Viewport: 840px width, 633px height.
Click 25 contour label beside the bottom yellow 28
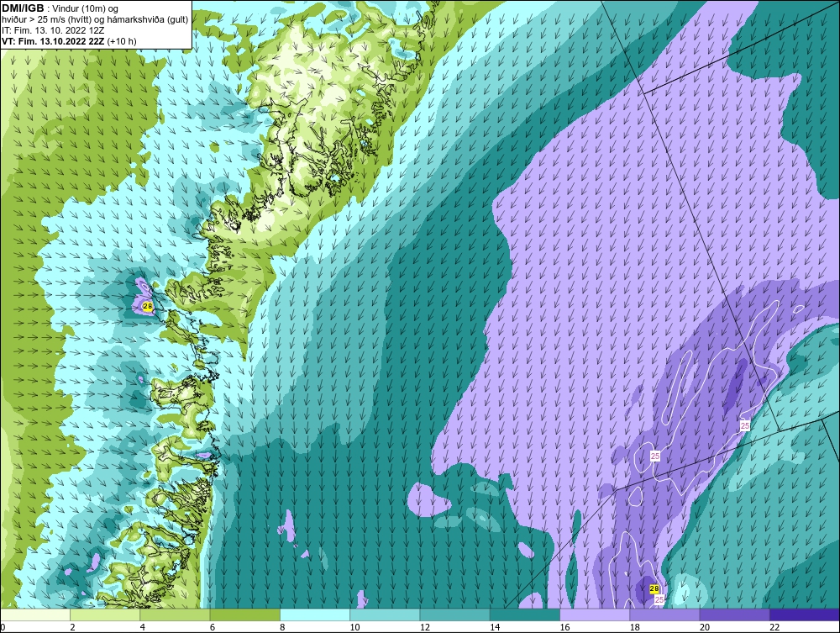coord(659,599)
